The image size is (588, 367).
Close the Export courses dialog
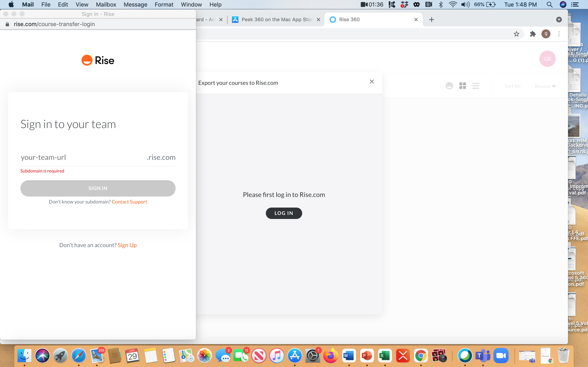tap(372, 82)
